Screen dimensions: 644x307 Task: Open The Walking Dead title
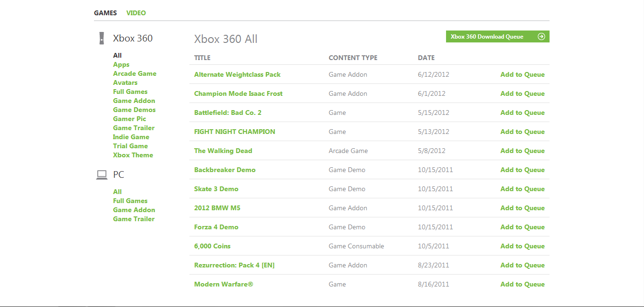[223, 151]
